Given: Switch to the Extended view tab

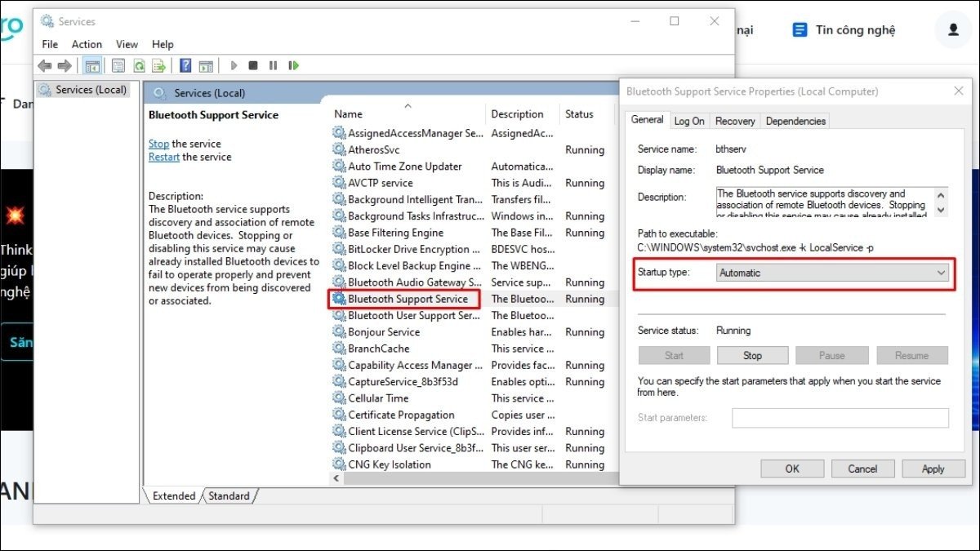Looking at the screenshot, I should (x=173, y=495).
